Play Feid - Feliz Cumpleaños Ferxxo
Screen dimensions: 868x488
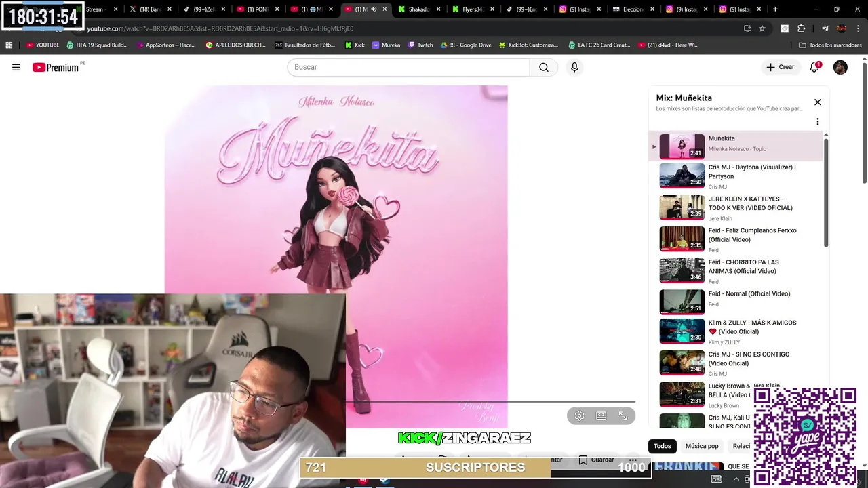pos(736,239)
